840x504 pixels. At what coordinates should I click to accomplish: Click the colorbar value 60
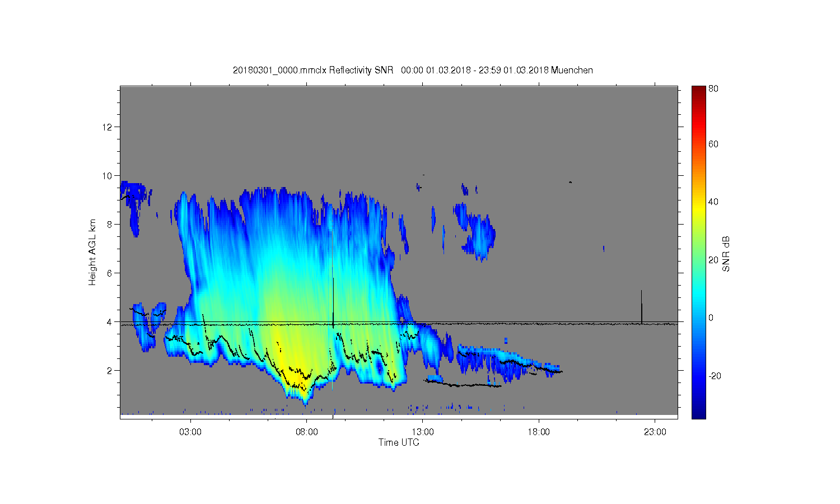(x=713, y=144)
